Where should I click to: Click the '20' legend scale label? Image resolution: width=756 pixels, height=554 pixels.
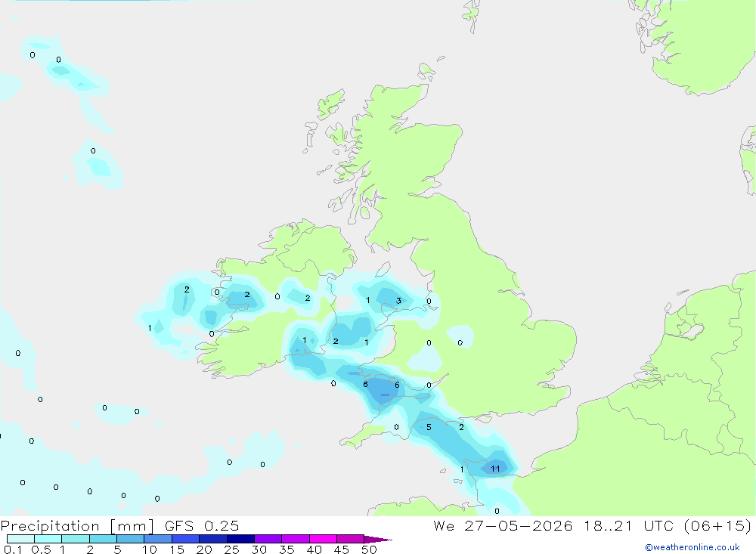[204, 549]
